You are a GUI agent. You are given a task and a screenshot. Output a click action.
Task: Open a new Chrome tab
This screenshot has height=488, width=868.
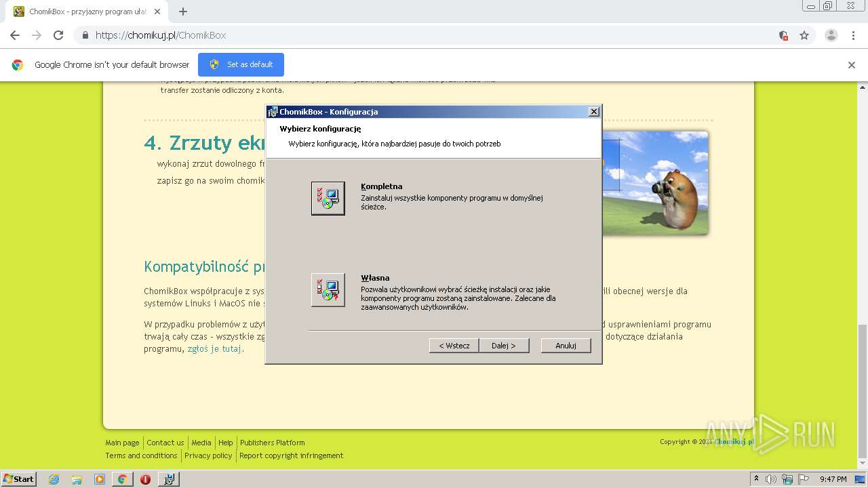(x=183, y=12)
